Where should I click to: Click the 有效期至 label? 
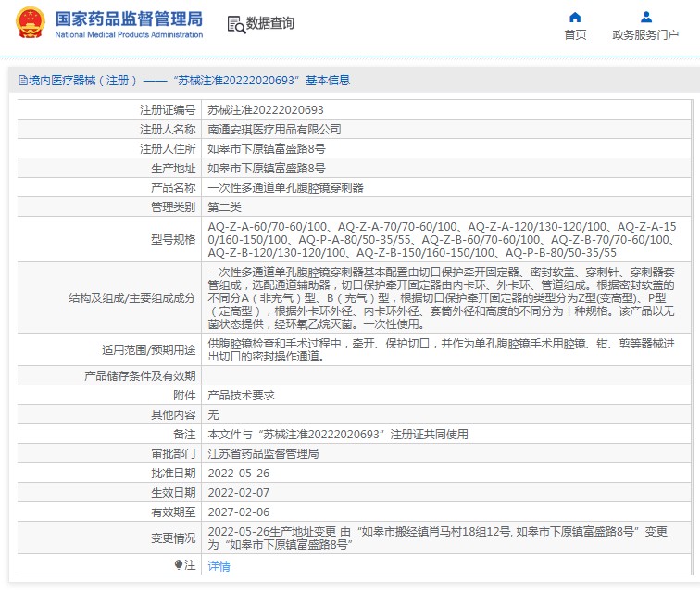point(173,512)
